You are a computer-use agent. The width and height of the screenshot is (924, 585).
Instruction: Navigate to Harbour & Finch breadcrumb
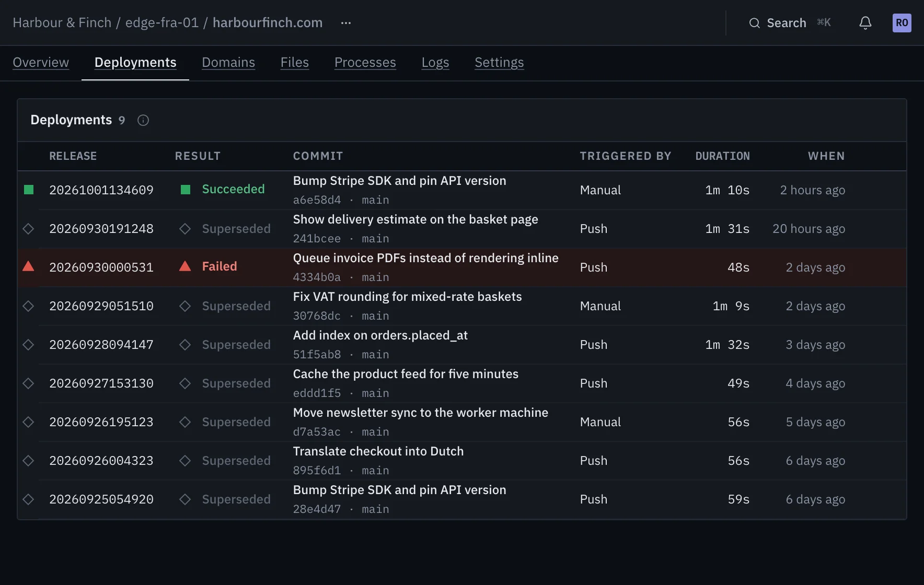pyautogui.click(x=62, y=23)
